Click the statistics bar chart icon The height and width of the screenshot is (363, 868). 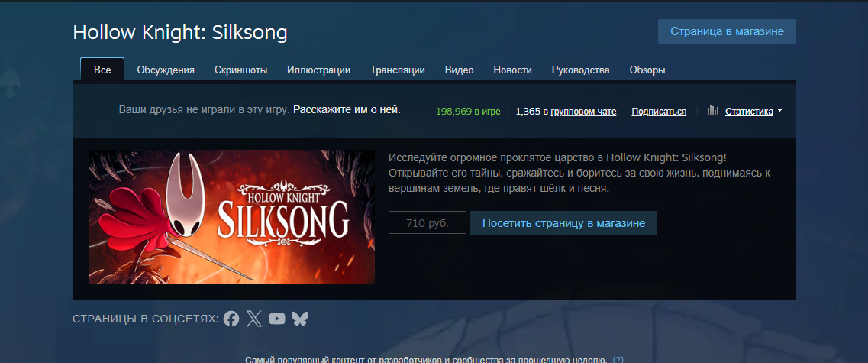click(x=713, y=111)
